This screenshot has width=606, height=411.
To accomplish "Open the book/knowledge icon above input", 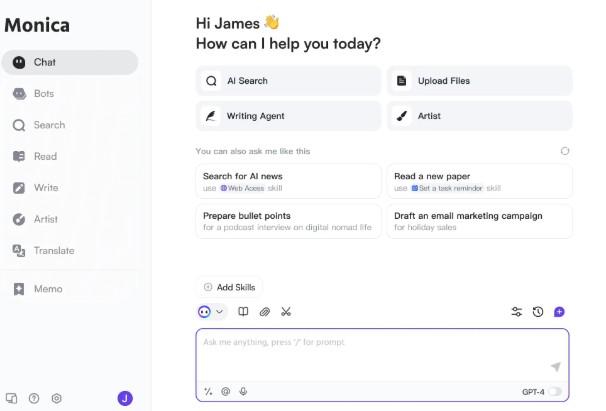I will [x=243, y=312].
